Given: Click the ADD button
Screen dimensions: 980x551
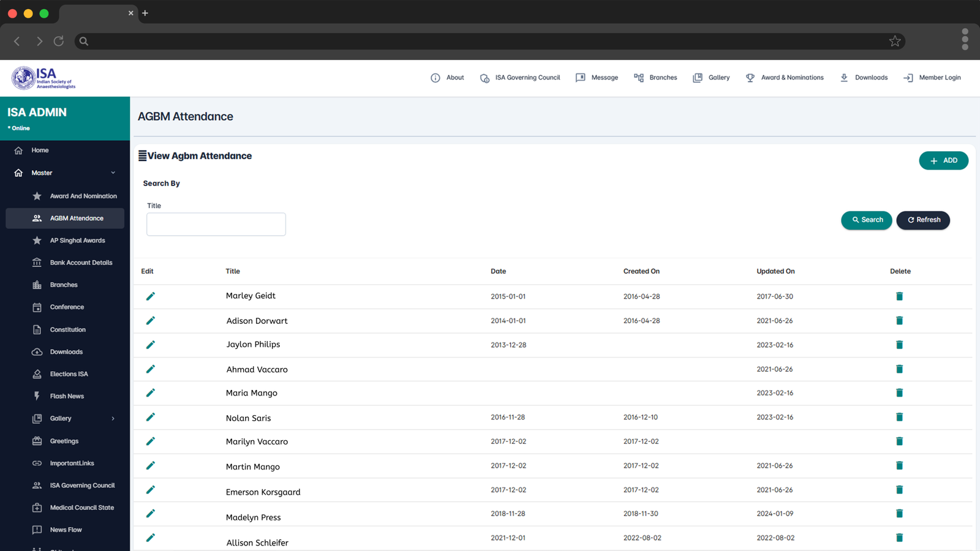Looking at the screenshot, I should (943, 160).
